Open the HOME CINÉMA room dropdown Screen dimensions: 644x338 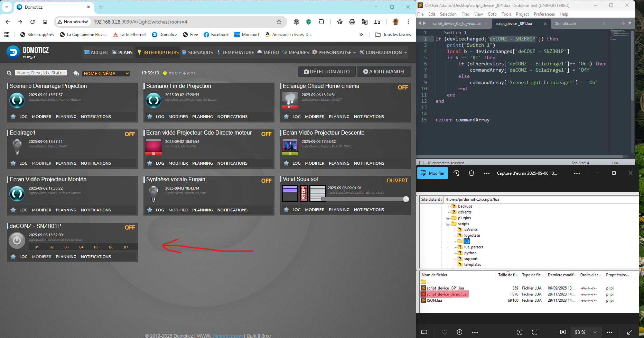pos(106,73)
